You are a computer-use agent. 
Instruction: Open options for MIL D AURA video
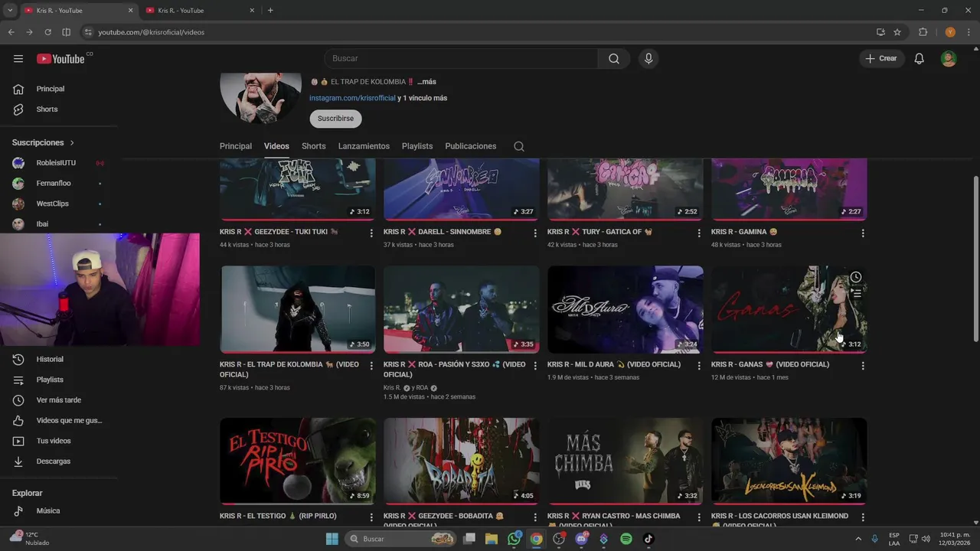699,366
